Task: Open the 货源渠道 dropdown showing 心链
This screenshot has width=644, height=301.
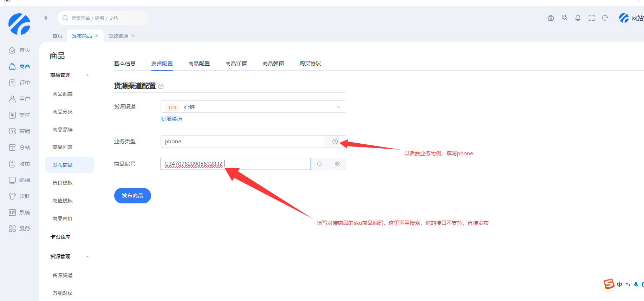Action: [253, 107]
